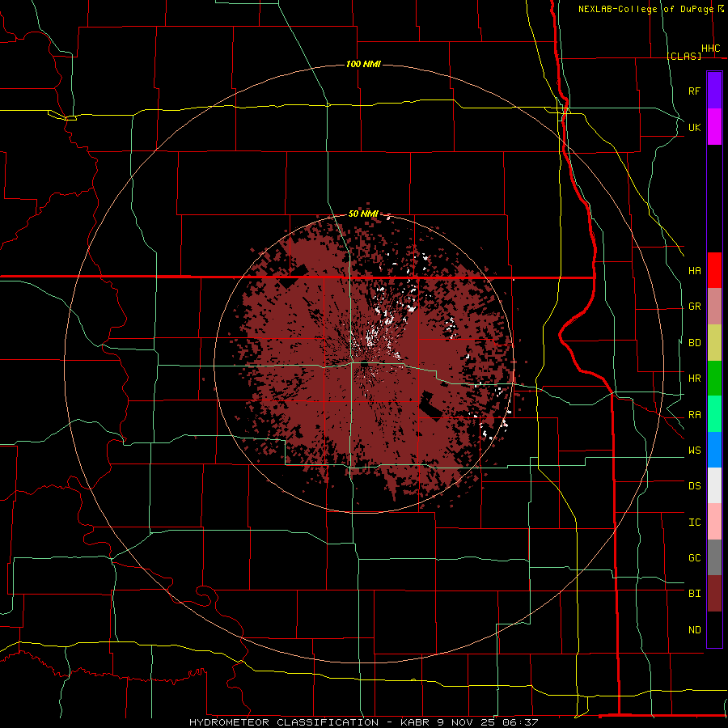The height and width of the screenshot is (728, 728).
Task: Click the DS legend label
Action: (695, 486)
